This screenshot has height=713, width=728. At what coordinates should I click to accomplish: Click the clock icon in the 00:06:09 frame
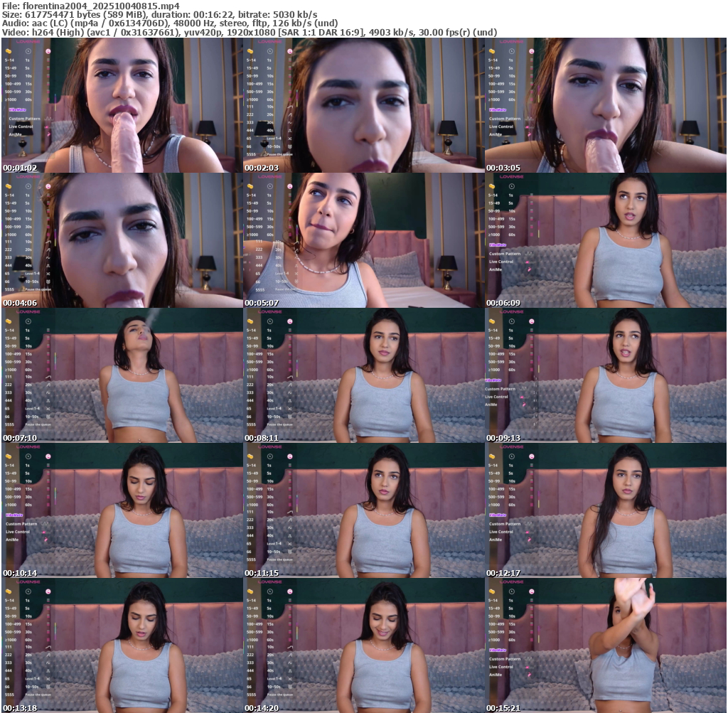[x=511, y=186]
